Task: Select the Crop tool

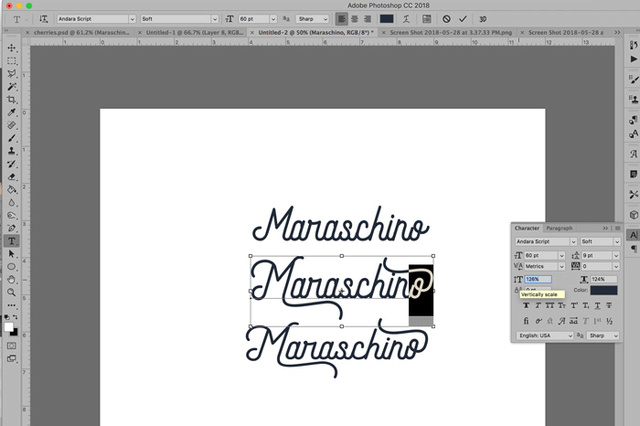Action: [11, 100]
